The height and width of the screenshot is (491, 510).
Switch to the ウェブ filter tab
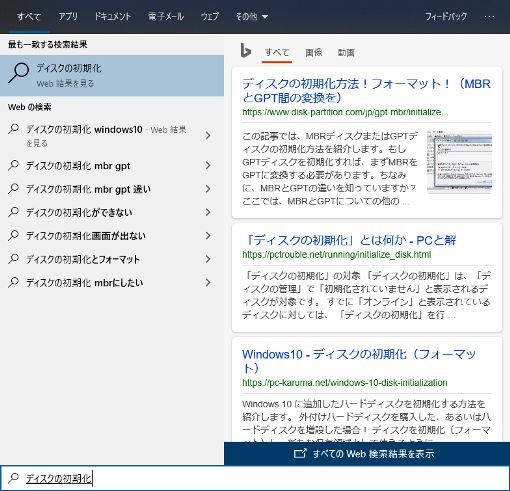coord(209,16)
